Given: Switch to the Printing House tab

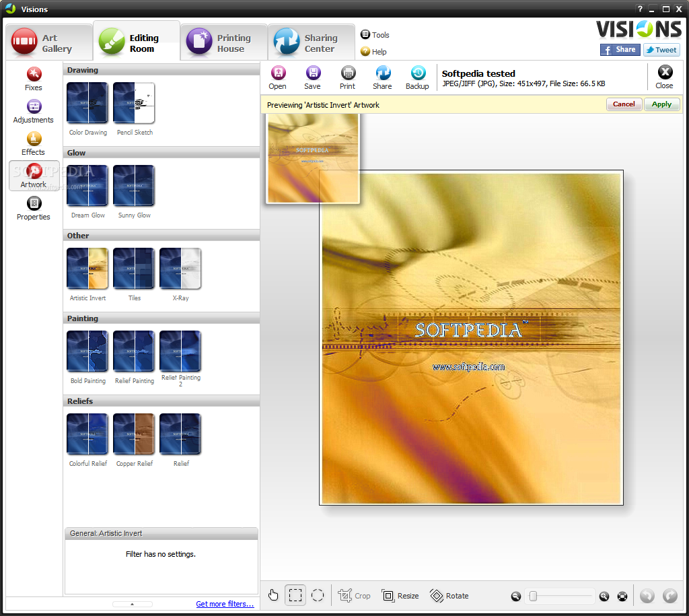Looking at the screenshot, I should (x=223, y=42).
